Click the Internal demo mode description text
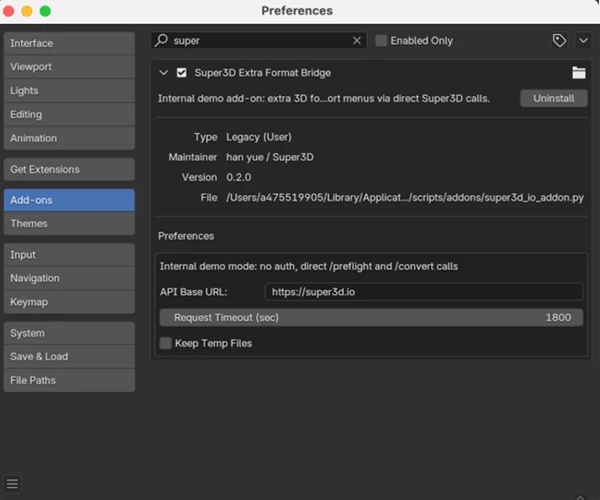 click(x=309, y=266)
